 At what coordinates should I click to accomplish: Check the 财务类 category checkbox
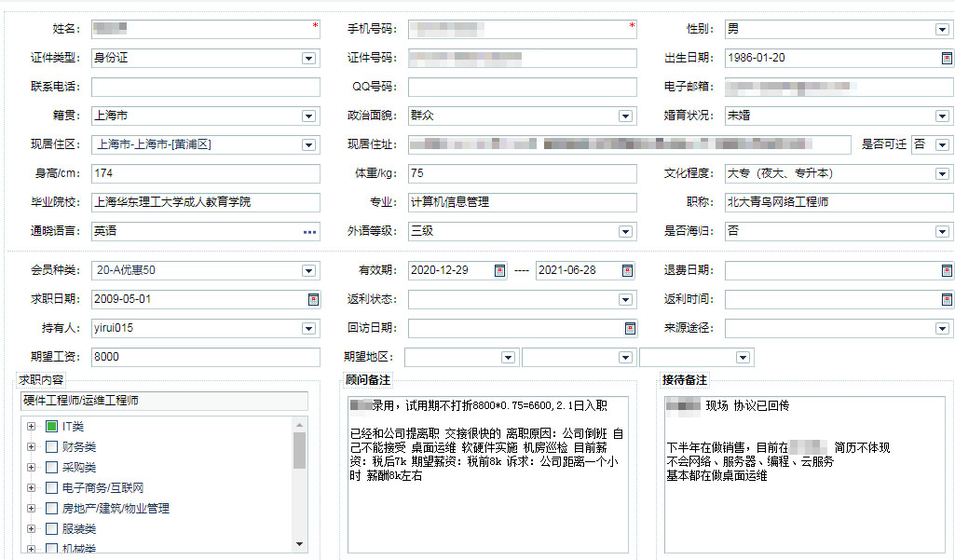pyautogui.click(x=52, y=446)
